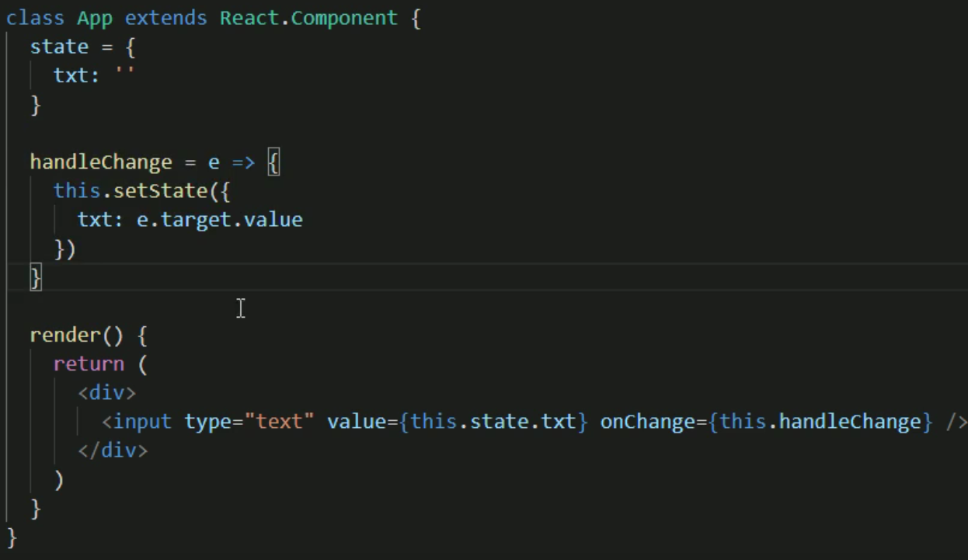Screen dimensions: 968x560
Task: Click the "text" string literal
Action: click(279, 422)
